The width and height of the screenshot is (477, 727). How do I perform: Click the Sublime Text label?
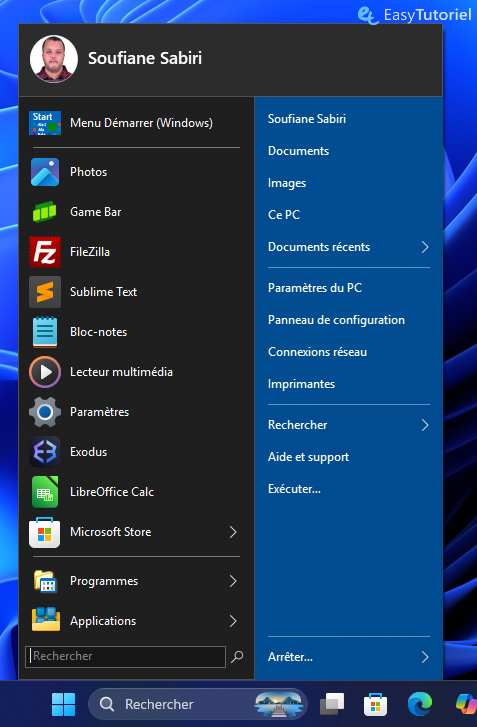point(103,292)
